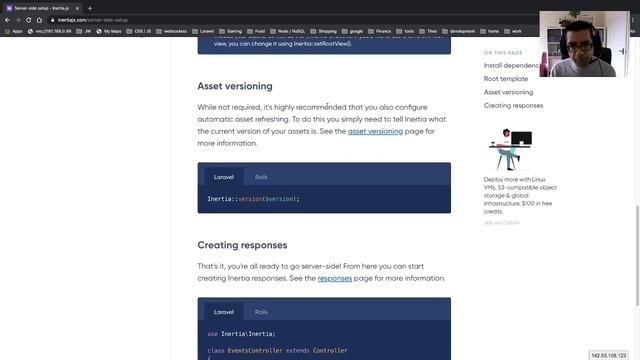The width and height of the screenshot is (640, 360).
Task: Open the work bookmarks folder
Action: [x=513, y=31]
